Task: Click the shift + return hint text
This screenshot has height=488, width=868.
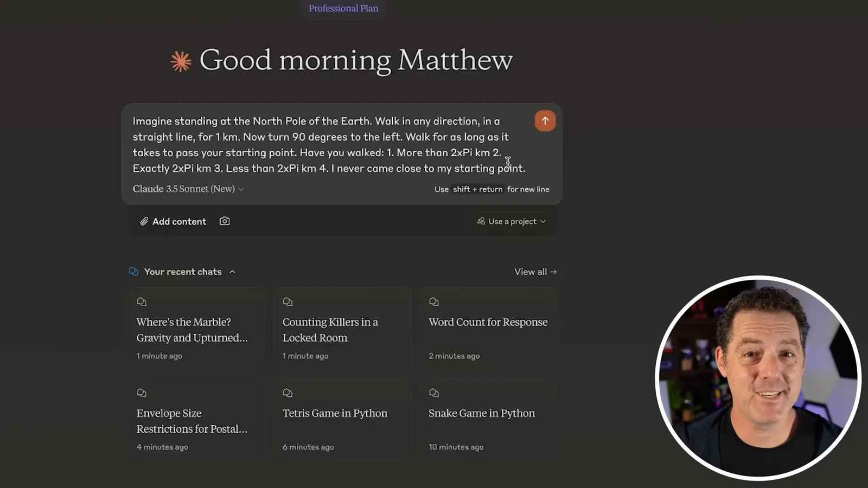Action: pos(478,189)
